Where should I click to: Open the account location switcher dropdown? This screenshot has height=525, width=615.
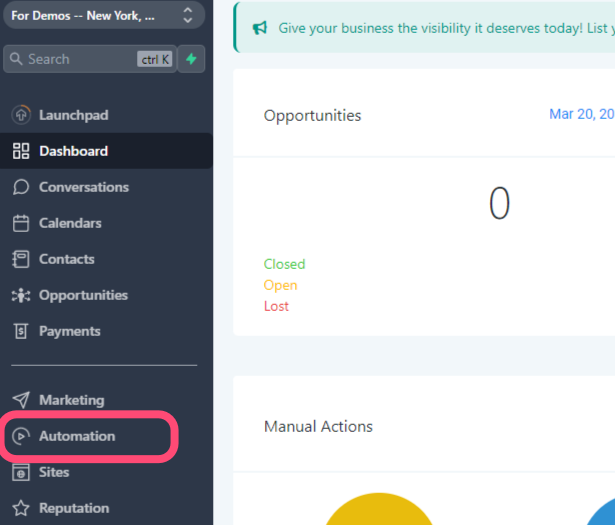pyautogui.click(x=104, y=15)
